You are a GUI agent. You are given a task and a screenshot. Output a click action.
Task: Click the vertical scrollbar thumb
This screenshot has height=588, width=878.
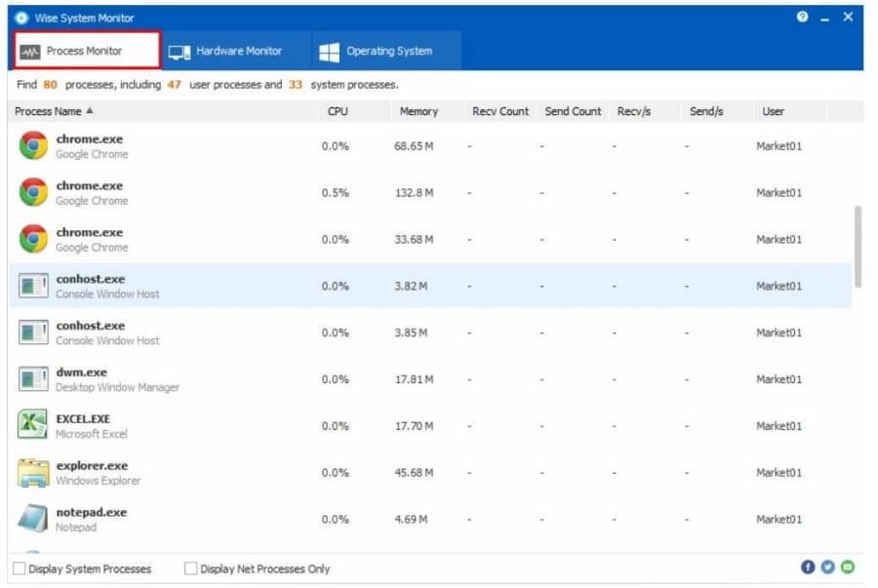[x=858, y=247]
